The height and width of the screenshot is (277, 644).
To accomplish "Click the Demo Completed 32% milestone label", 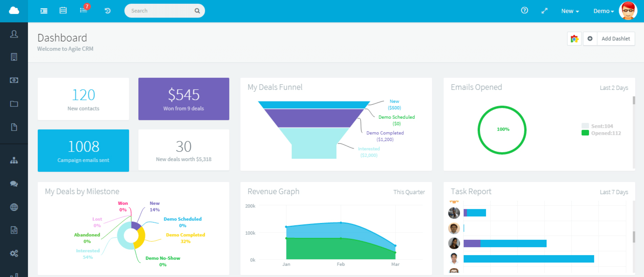I will (185, 238).
